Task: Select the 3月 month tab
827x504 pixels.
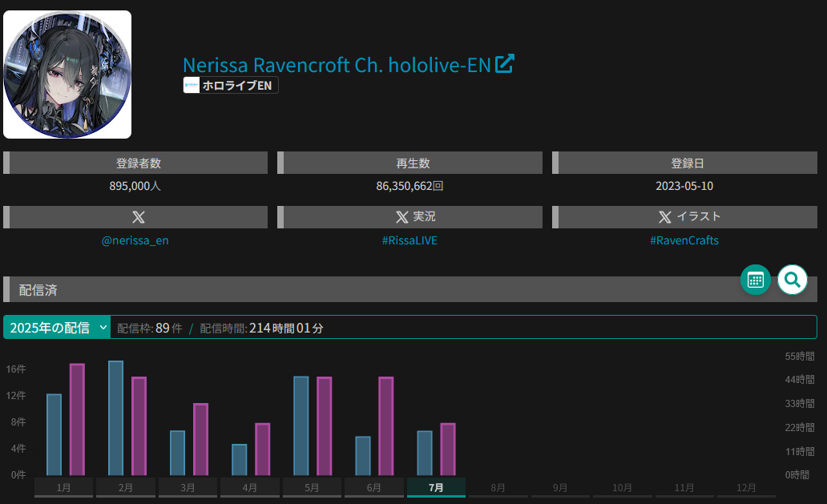Action: 188,488
